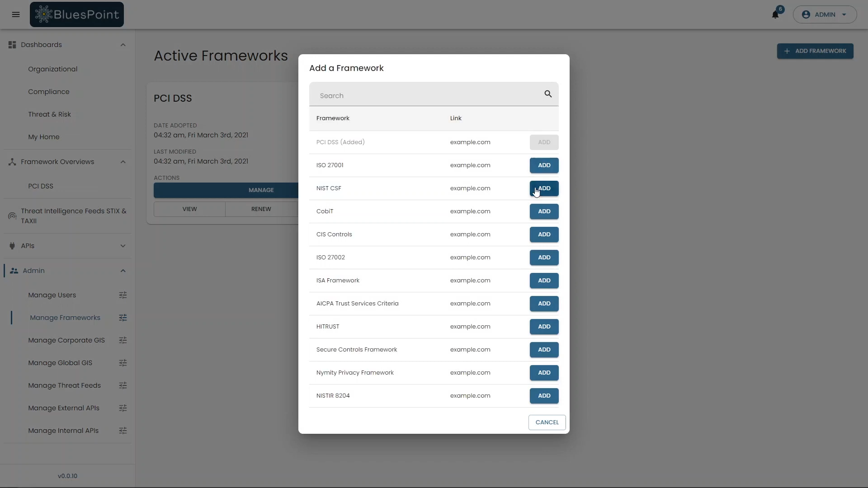Screen dimensions: 868x488
Task: Open Manage Corporate GIS sliders icon
Action: click(123, 340)
